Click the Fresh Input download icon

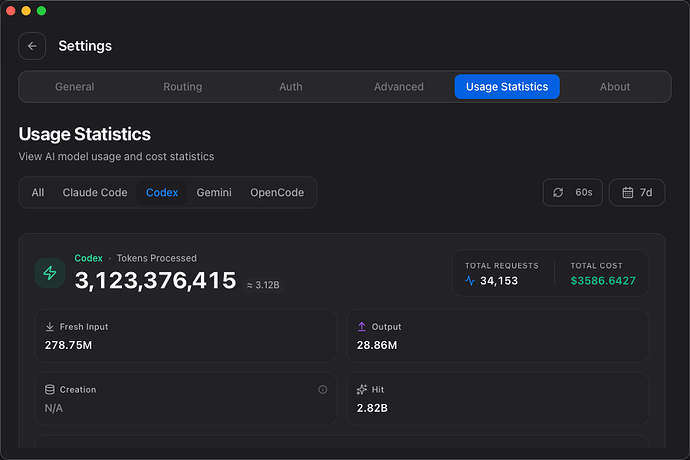(x=50, y=327)
